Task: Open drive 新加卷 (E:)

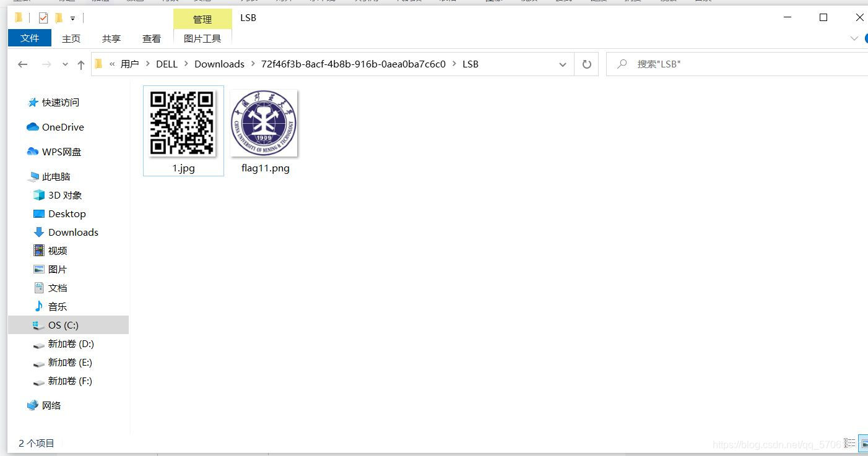Action: [x=63, y=362]
